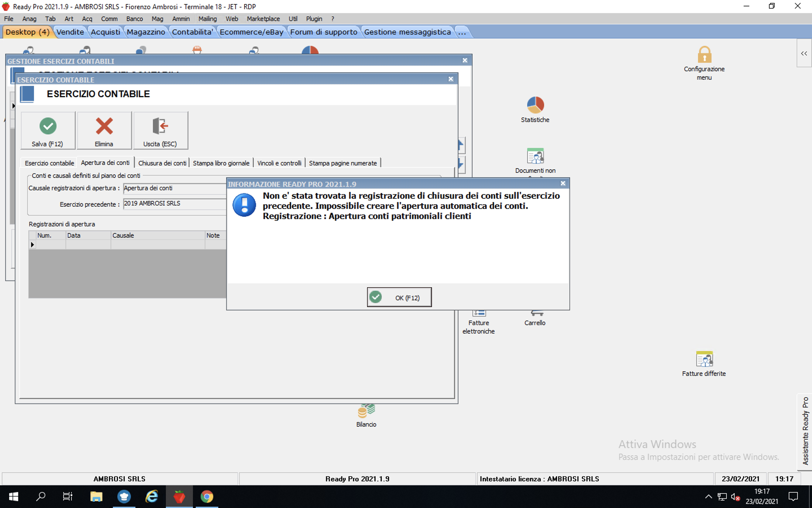The width and height of the screenshot is (812, 508).
Task: Click the taskbar search magnifier icon
Action: pos(41,496)
